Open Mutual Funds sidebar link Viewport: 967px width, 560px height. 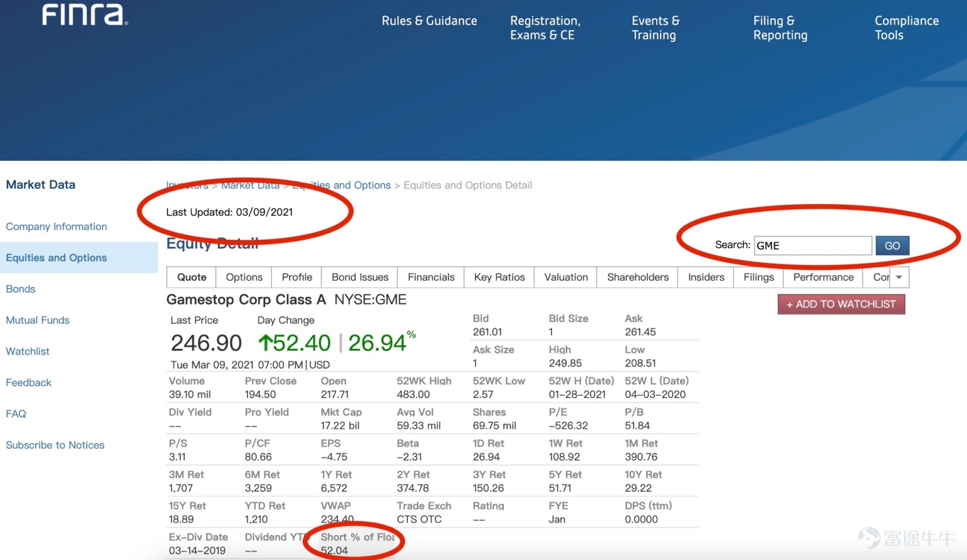(37, 320)
